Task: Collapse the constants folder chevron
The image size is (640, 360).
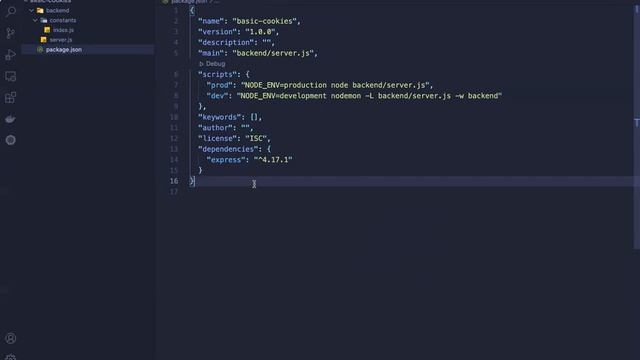Action: tap(35, 20)
